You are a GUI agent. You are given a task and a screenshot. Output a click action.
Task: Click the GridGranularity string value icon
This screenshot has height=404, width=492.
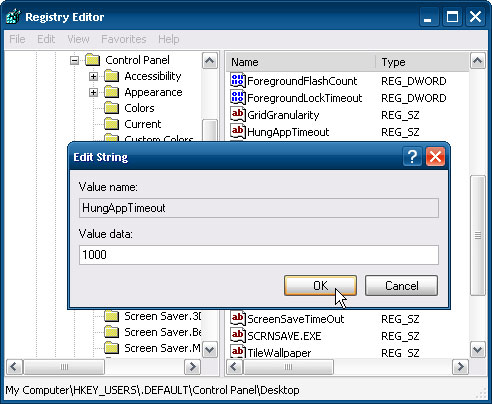(x=238, y=115)
